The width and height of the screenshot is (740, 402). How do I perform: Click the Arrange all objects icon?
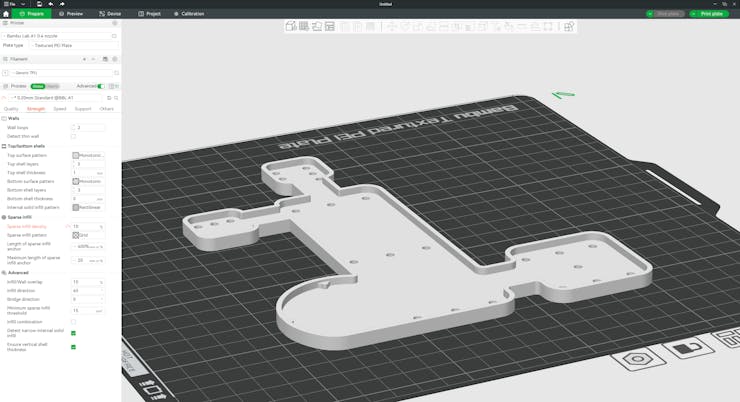point(329,26)
